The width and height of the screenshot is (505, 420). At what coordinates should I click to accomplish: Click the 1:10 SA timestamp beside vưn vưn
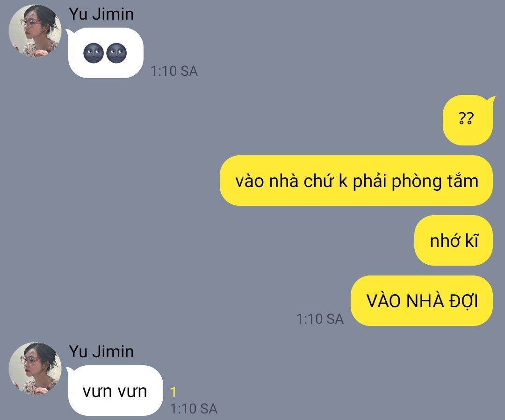pos(194,408)
